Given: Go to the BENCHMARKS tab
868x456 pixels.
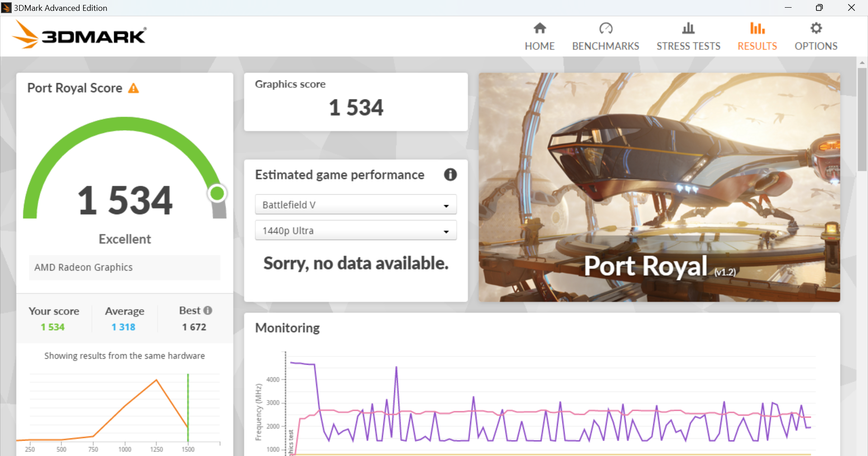Looking at the screenshot, I should 606,37.
